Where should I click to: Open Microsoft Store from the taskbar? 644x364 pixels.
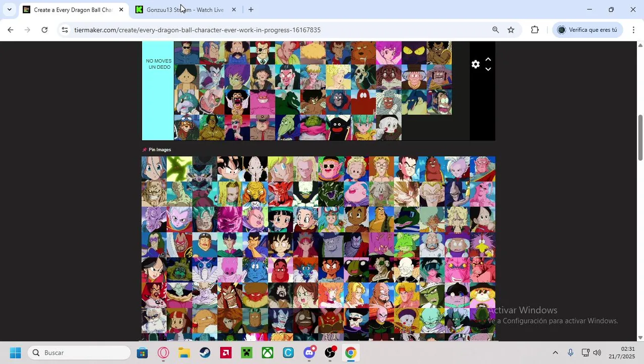(142, 353)
